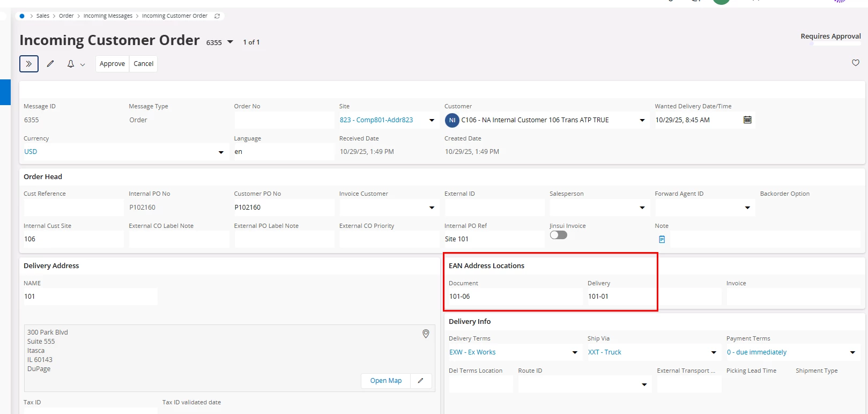The height and width of the screenshot is (414, 868).
Task: Edit delivery address with pencil icon
Action: 421,381
